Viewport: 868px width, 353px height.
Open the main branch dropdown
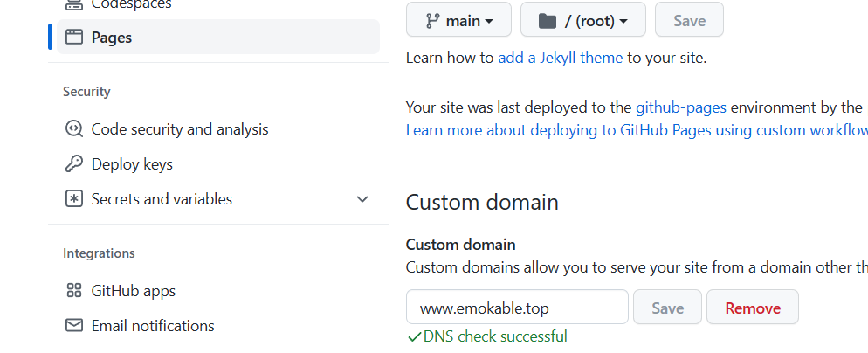point(458,20)
